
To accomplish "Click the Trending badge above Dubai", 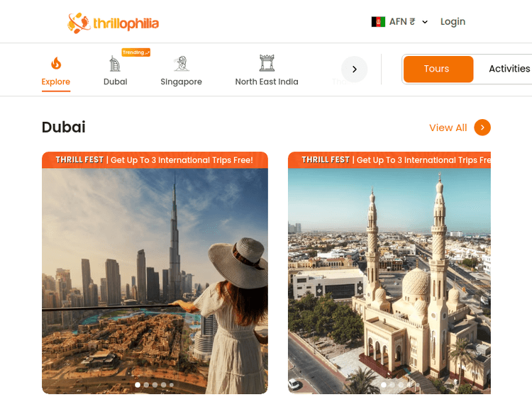I will [135, 52].
